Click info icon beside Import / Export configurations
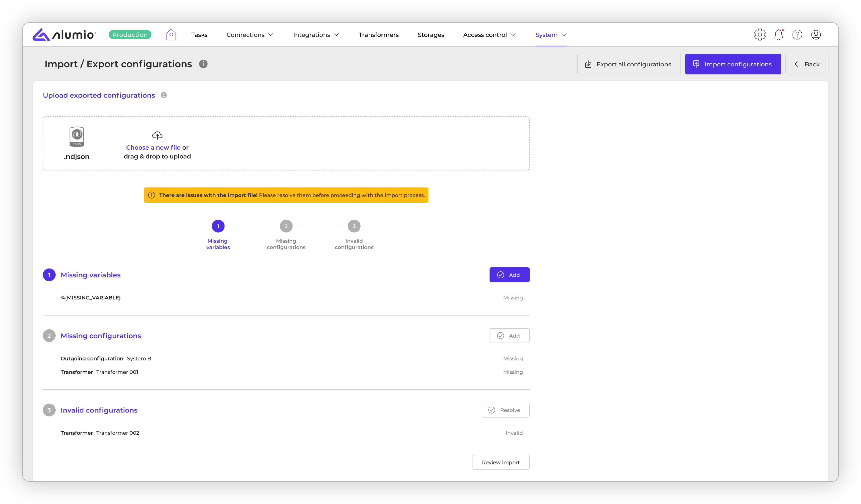Screen dimensions: 861x504 pyautogui.click(x=203, y=64)
